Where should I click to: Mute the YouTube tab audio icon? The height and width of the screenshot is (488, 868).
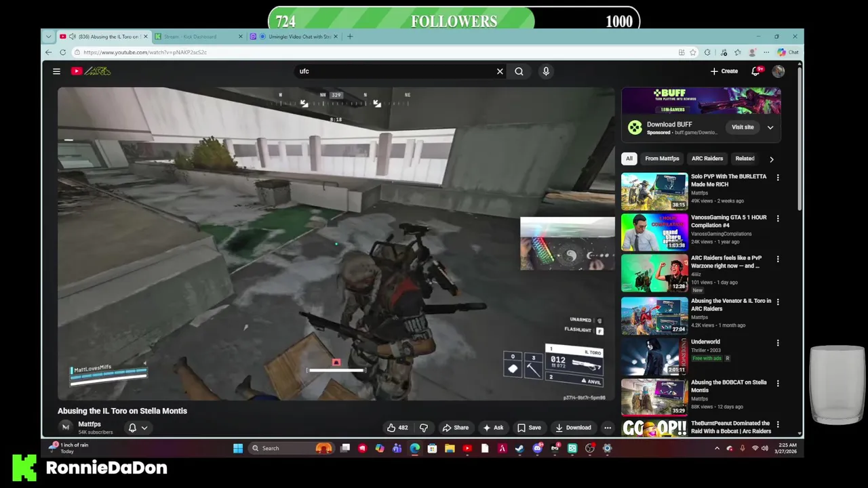72,37
